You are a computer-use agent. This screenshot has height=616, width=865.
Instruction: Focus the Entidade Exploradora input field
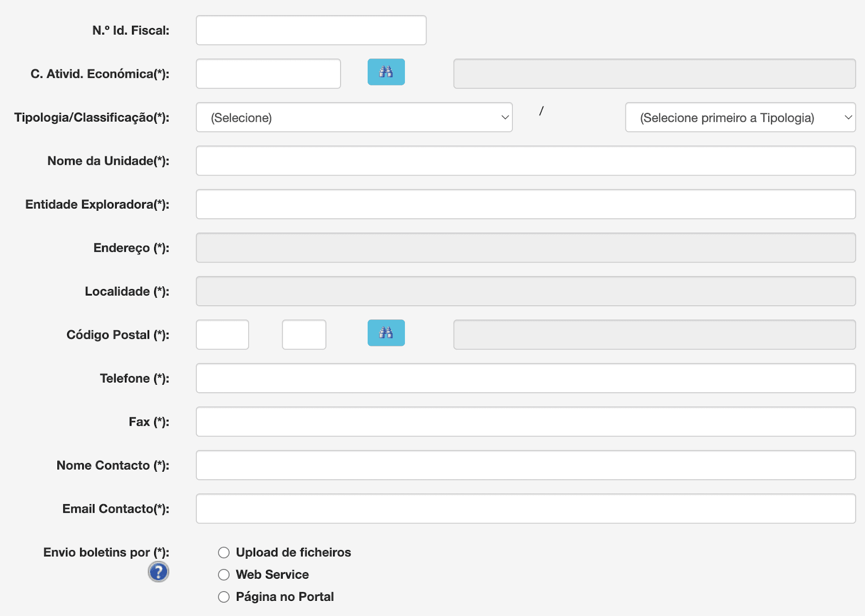click(525, 204)
